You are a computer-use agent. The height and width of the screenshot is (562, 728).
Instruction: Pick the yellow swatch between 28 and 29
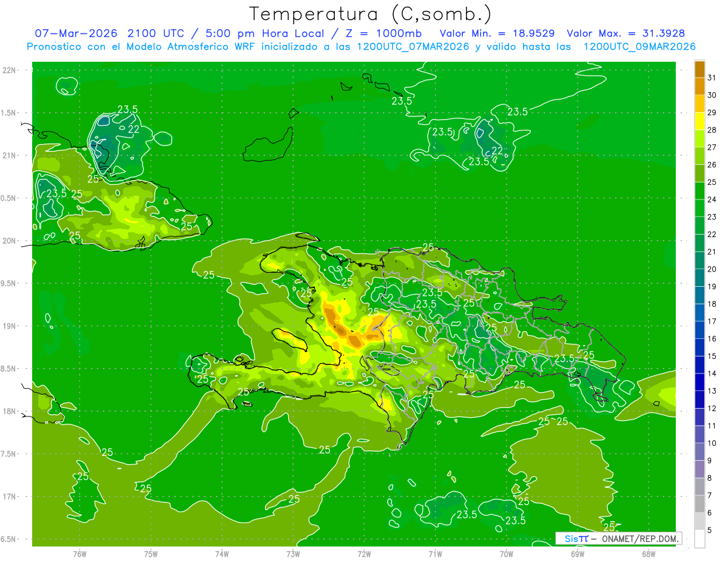point(699,121)
